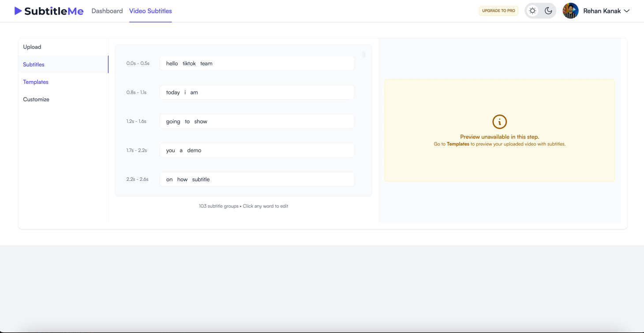Image resolution: width=644 pixels, height=333 pixels.
Task: Click Rehan Kanak's profile avatar
Action: 570,11
